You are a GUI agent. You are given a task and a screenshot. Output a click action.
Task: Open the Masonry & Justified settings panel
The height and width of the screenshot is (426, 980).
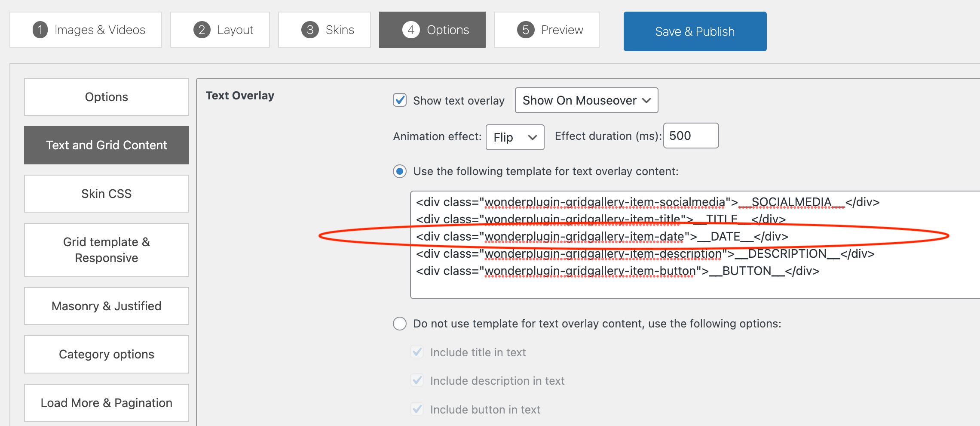coord(106,306)
